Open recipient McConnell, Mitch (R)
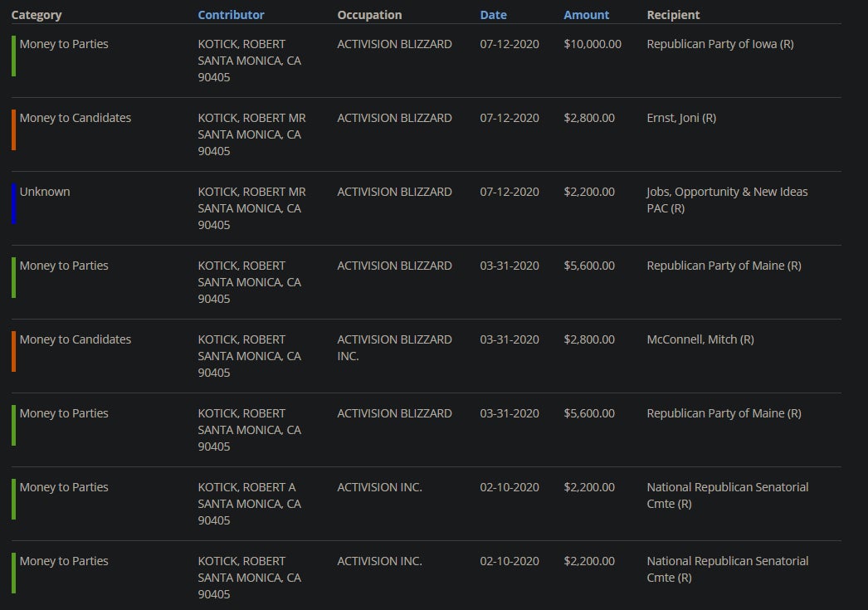Image resolution: width=868 pixels, height=610 pixels. point(700,339)
